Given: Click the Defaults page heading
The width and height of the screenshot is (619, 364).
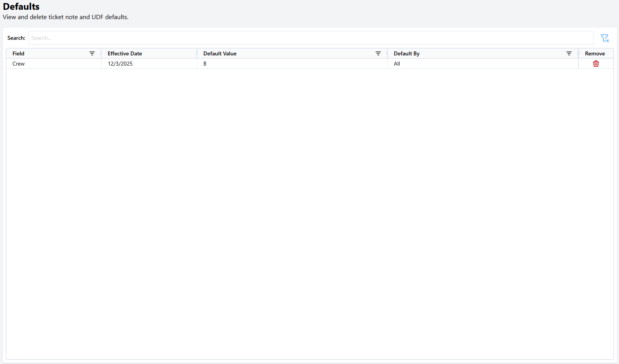Looking at the screenshot, I should (x=21, y=7).
